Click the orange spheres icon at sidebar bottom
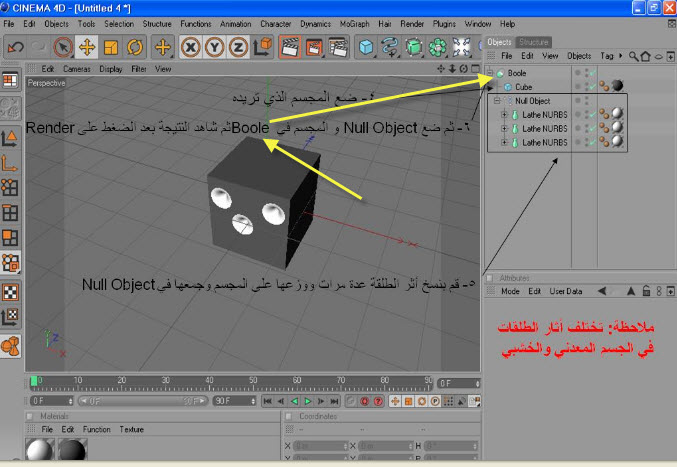Image resolution: width=677 pixels, height=467 pixels. (x=10, y=346)
